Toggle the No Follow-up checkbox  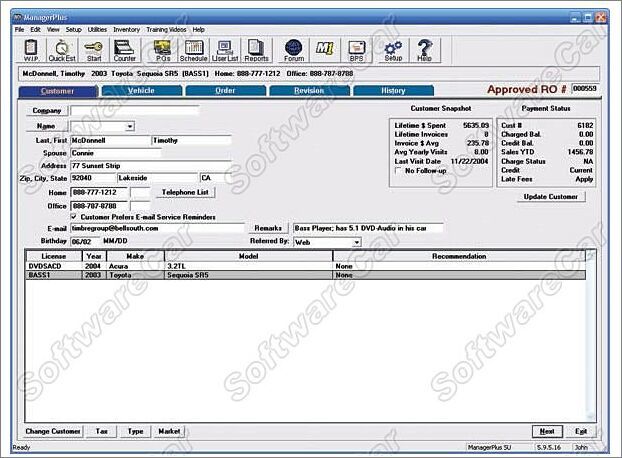[399, 171]
